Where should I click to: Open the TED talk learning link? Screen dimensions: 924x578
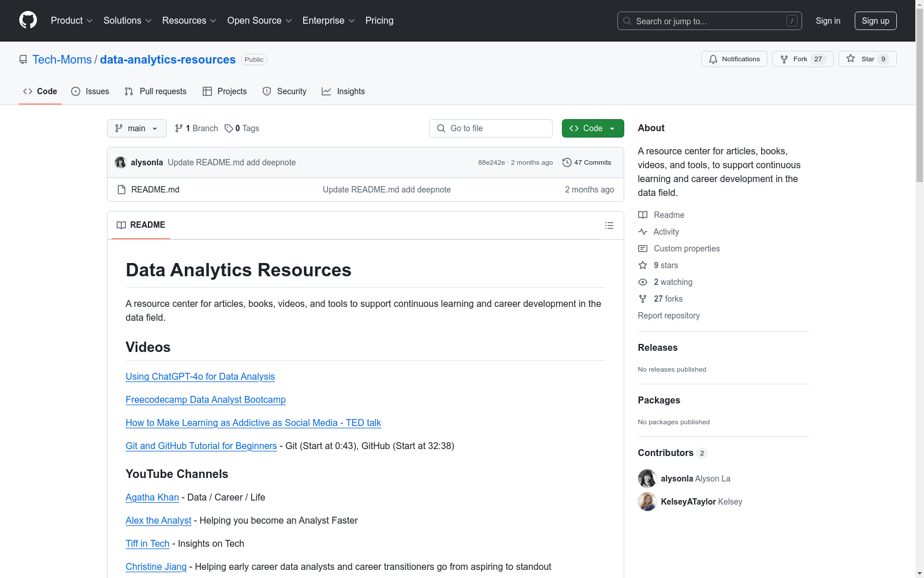(x=254, y=423)
